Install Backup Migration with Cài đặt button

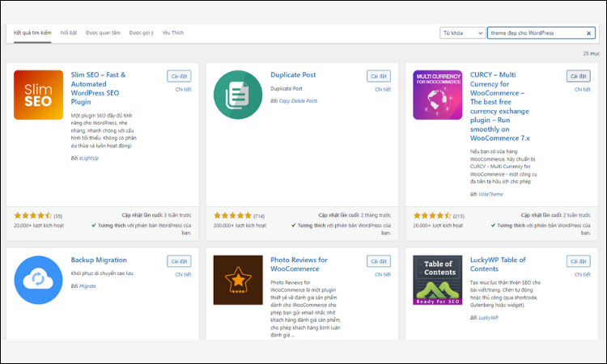pos(179,261)
